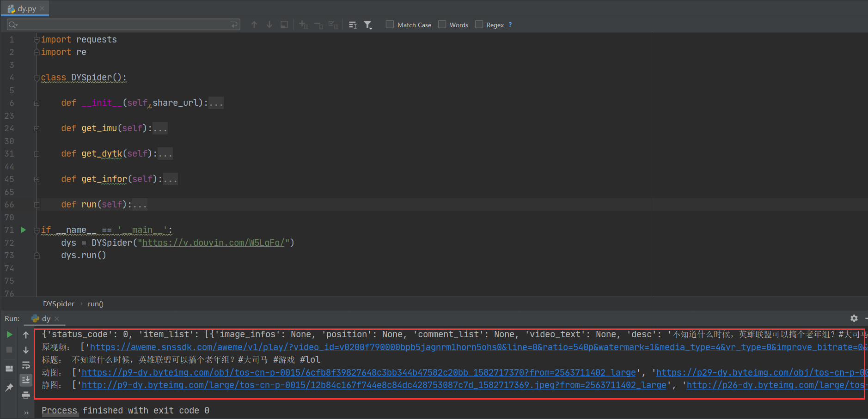
Task: Click run() breadcrumb
Action: pos(96,304)
